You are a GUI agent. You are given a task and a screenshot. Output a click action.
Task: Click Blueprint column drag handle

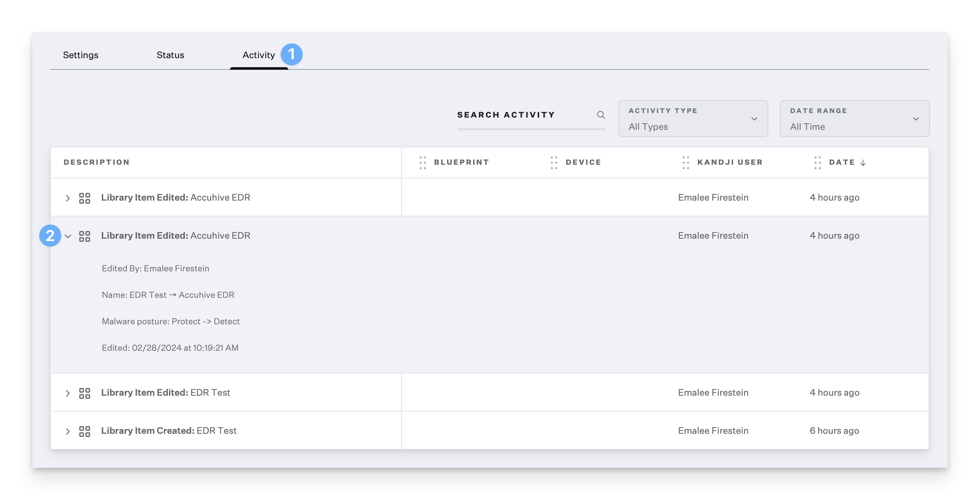coord(422,163)
